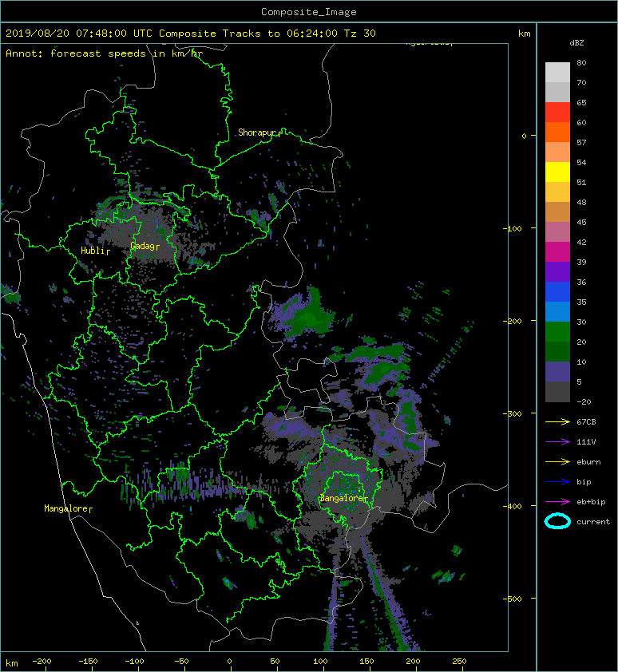This screenshot has height=672, width=618.
Task: Click the Bangalore city label
Action: click(x=343, y=498)
